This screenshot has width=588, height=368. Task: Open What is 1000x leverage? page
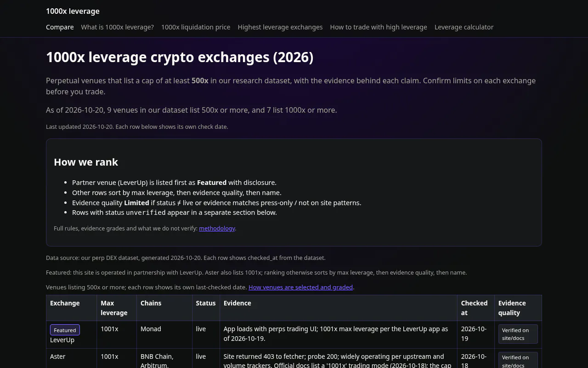pos(118,27)
